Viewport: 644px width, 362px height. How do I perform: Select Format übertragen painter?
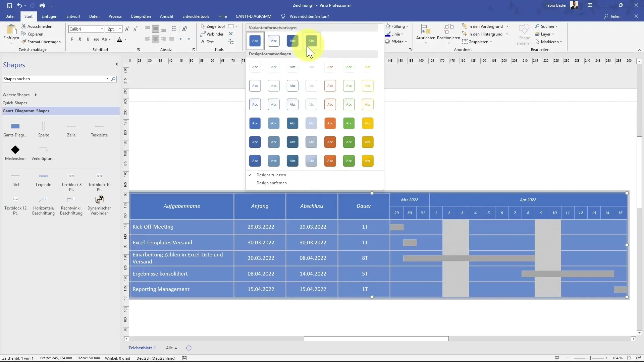(41, 42)
